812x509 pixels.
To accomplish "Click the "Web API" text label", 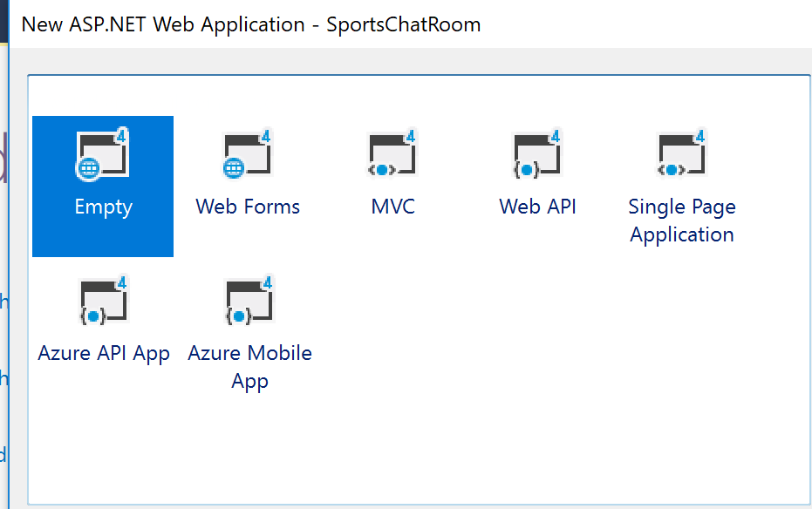I will 537,207.
